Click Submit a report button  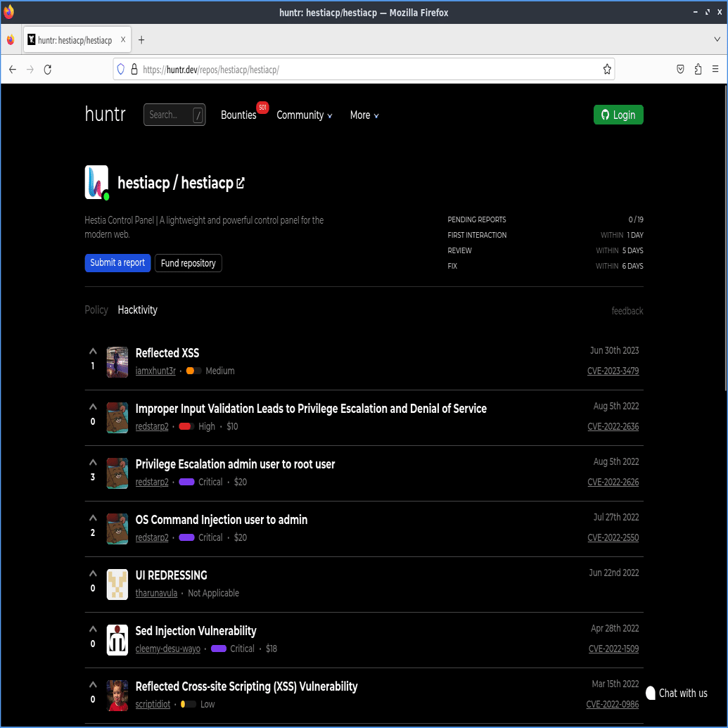117,263
